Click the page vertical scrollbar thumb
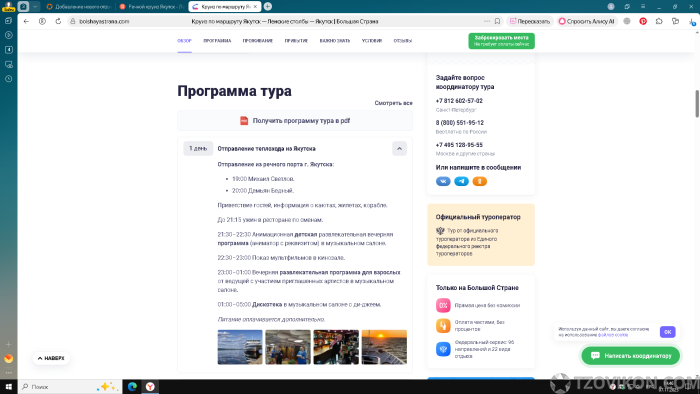 (697, 104)
